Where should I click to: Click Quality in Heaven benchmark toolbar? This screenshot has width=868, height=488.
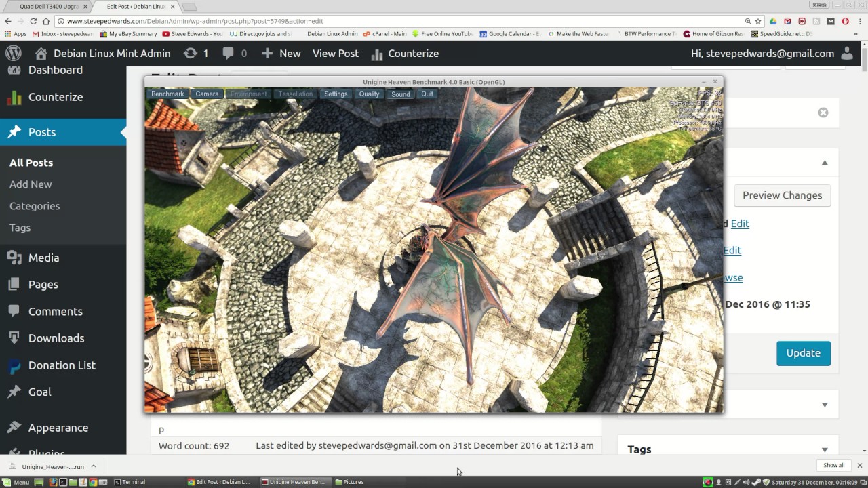point(370,94)
